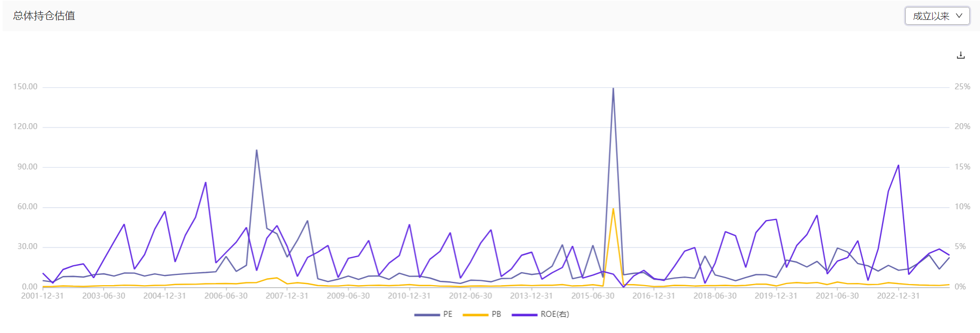Click the 总体持仓估值 chart title

point(44,16)
